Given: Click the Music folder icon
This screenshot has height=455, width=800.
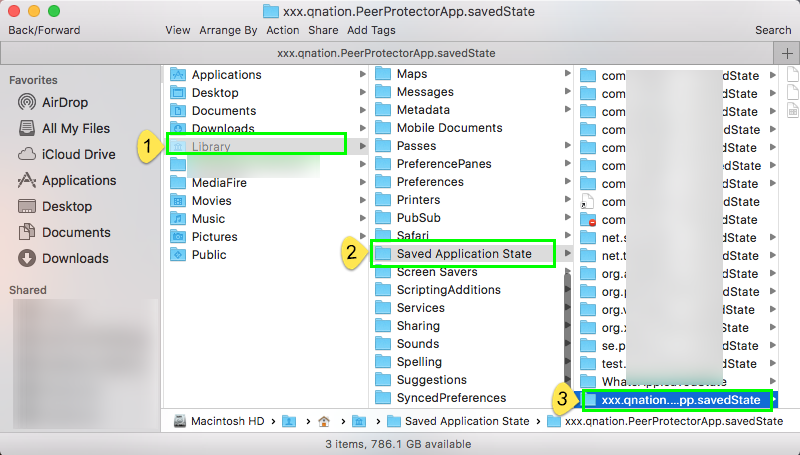Looking at the screenshot, I should pos(178,219).
